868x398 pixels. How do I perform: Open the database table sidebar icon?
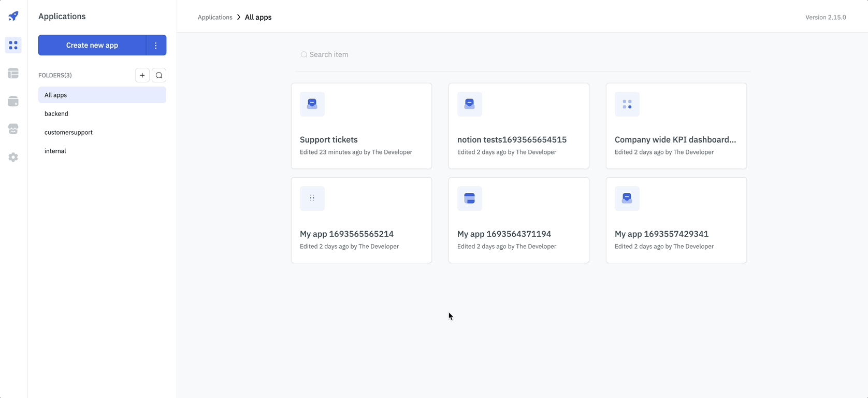tap(13, 74)
